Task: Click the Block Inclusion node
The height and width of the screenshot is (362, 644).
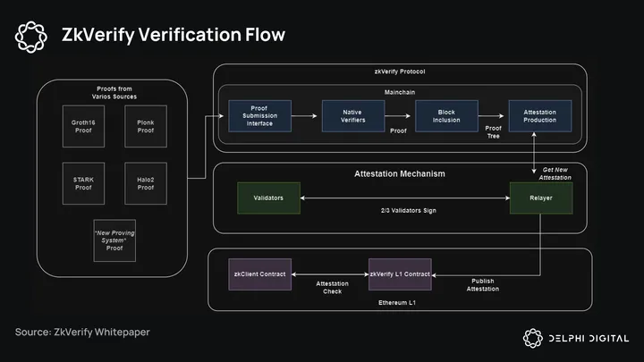Action: click(445, 118)
